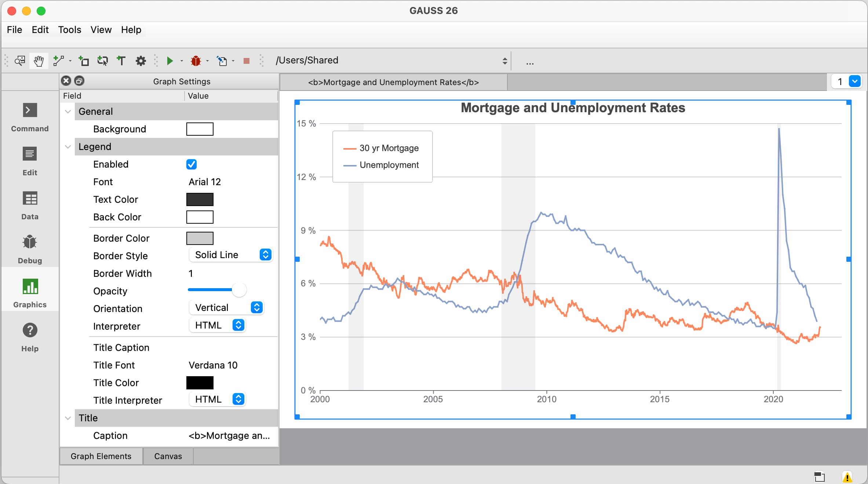
Task: Collapse the Legend section chevron
Action: (68, 147)
